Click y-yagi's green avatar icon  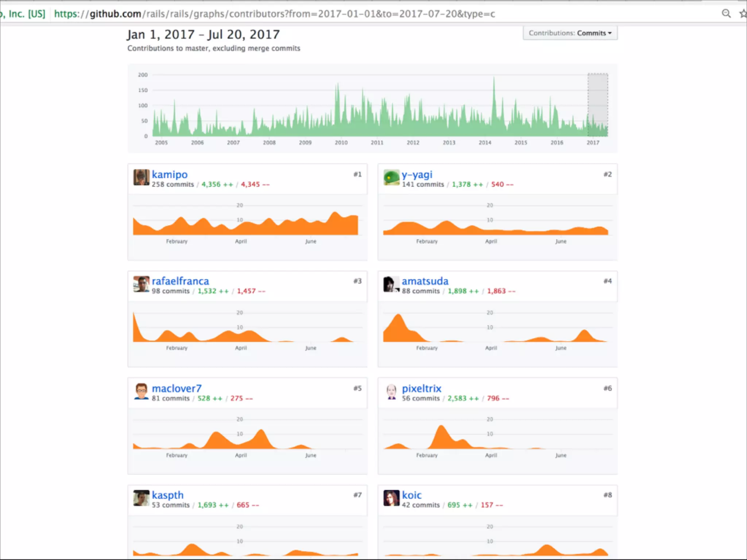[391, 178]
